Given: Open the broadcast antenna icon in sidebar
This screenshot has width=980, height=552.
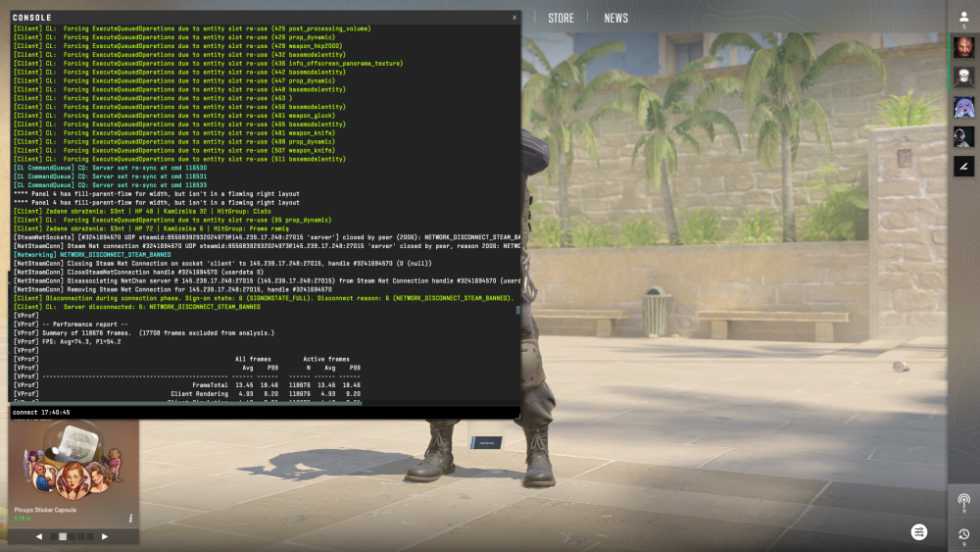Looking at the screenshot, I should 963,501.
